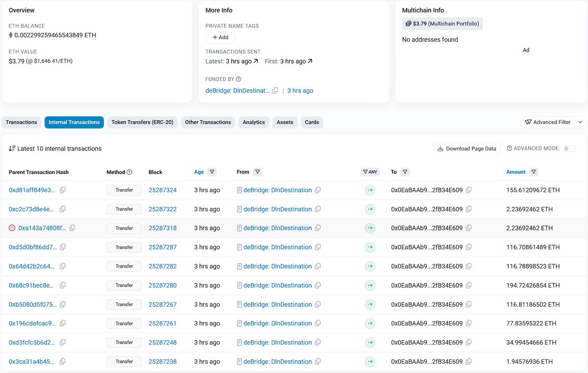Copy transaction hash 0x196cdafcac9
This screenshot has width=588, height=373.
point(63,323)
